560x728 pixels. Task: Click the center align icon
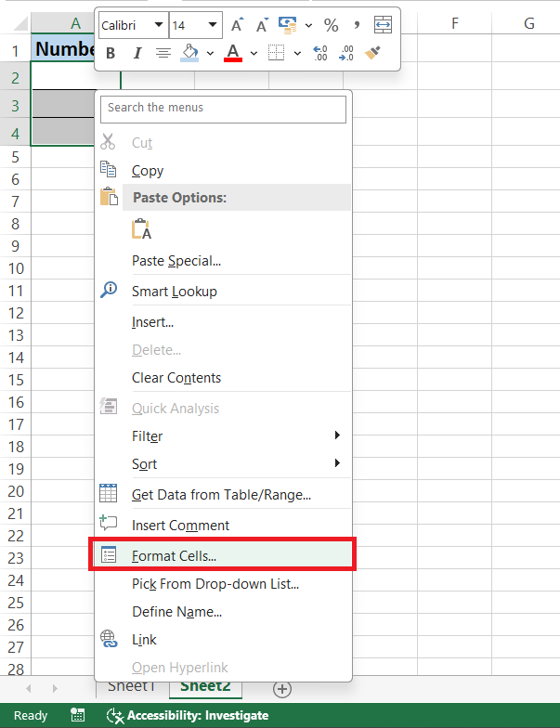pos(163,54)
